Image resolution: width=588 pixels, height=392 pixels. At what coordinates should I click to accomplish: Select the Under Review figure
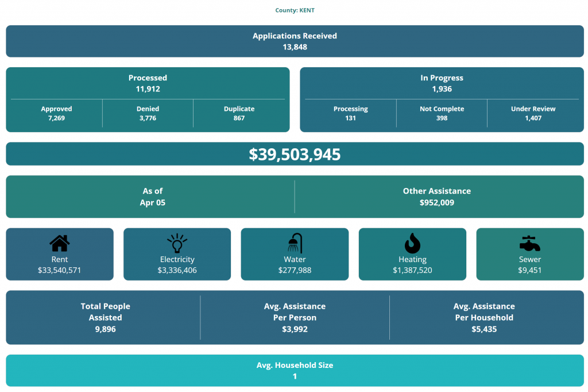pyautogui.click(x=533, y=118)
